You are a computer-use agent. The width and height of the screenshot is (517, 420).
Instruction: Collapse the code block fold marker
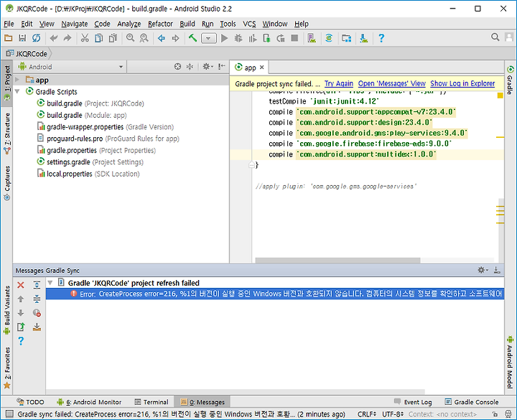coord(251,164)
